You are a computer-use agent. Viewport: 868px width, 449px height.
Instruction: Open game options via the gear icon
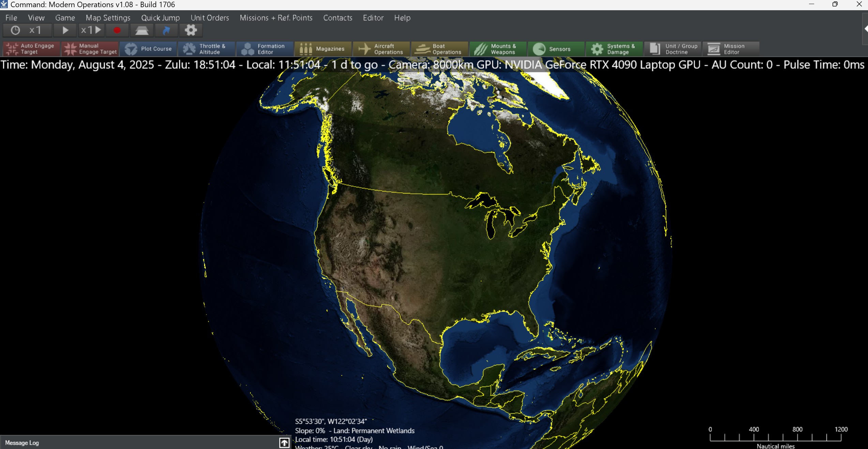click(x=191, y=30)
